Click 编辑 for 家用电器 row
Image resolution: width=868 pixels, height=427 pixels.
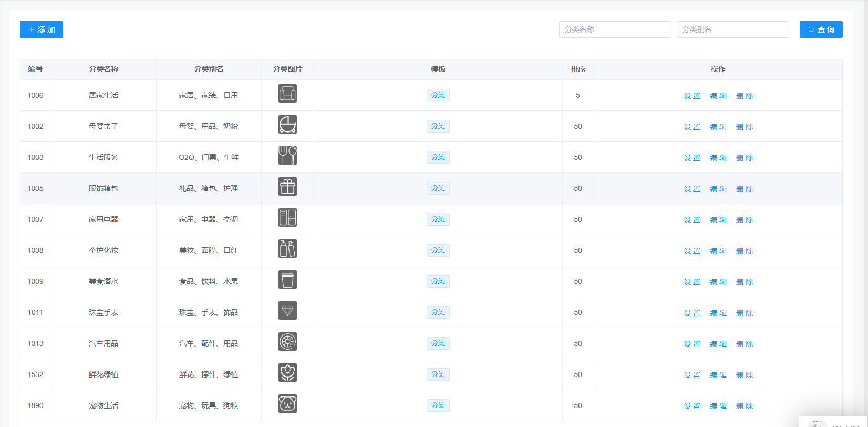[718, 220]
